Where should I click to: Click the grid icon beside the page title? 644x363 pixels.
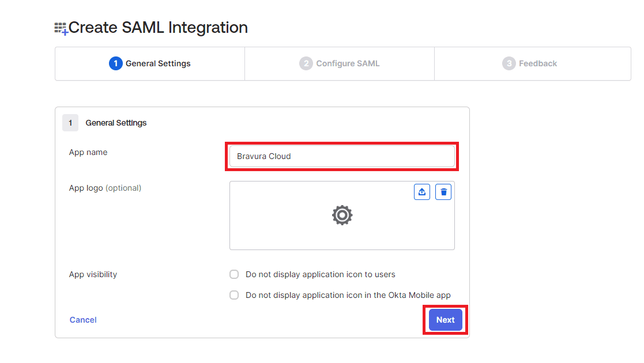tap(61, 28)
